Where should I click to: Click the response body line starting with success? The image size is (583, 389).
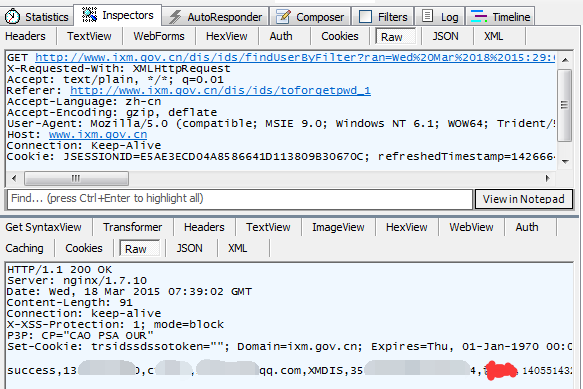tap(290, 370)
